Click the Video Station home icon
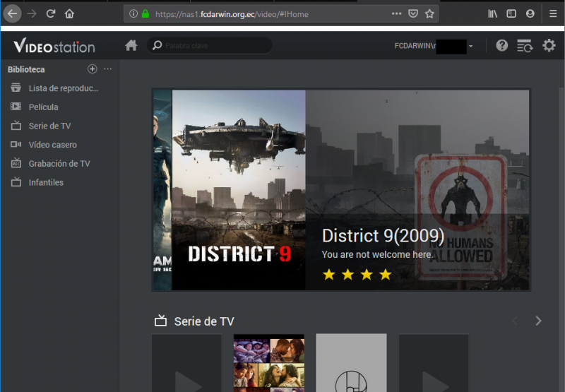This screenshot has height=392, width=565. pyautogui.click(x=131, y=45)
